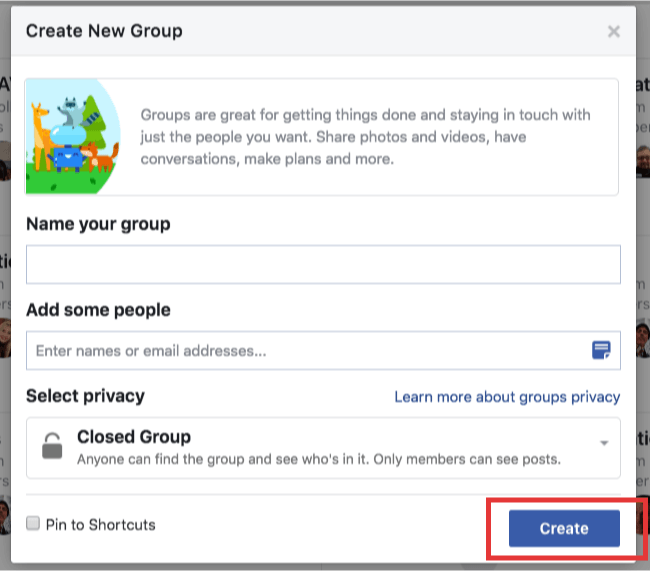Click the Pin to Shortcuts label text
650x571 pixels.
pyautogui.click(x=101, y=525)
